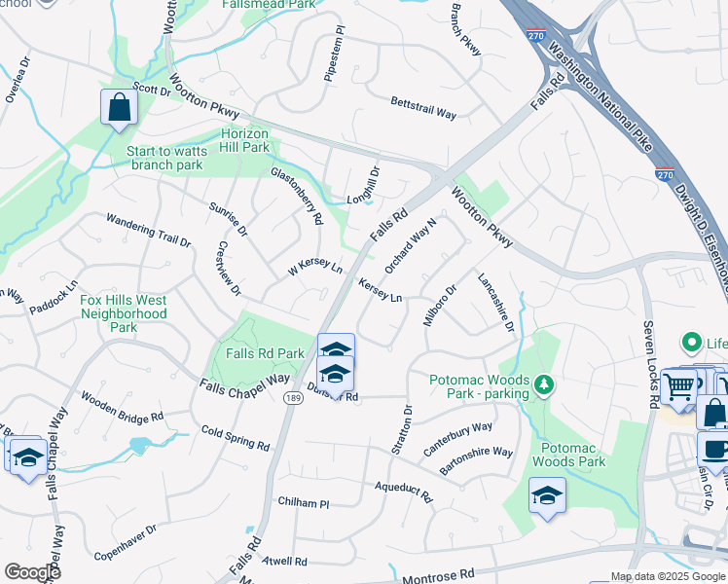Select Fox Hills West Neighborhood Park label

tap(124, 313)
